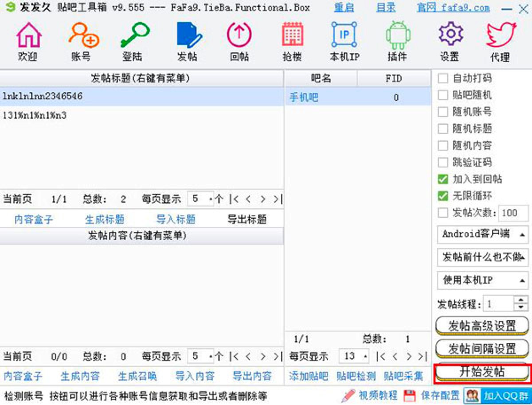
Task: Open the 官网 fafa9.com link
Action: (x=453, y=8)
